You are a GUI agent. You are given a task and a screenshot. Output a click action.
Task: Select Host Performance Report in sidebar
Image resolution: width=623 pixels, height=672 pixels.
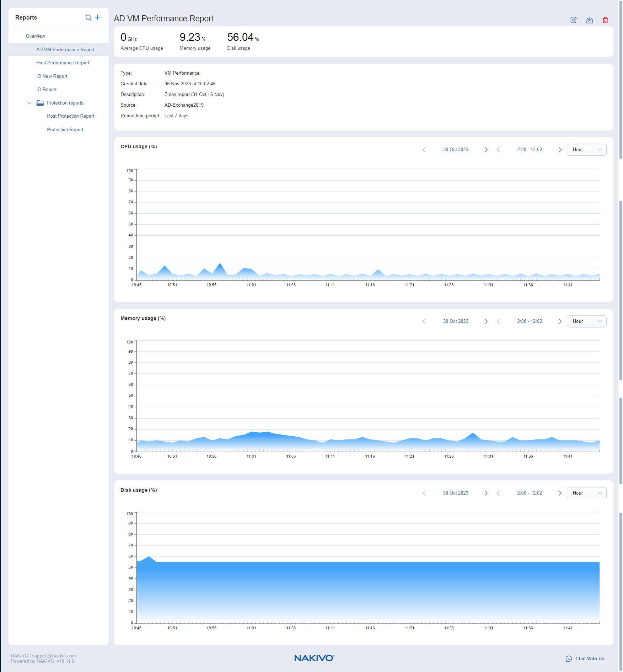click(63, 63)
